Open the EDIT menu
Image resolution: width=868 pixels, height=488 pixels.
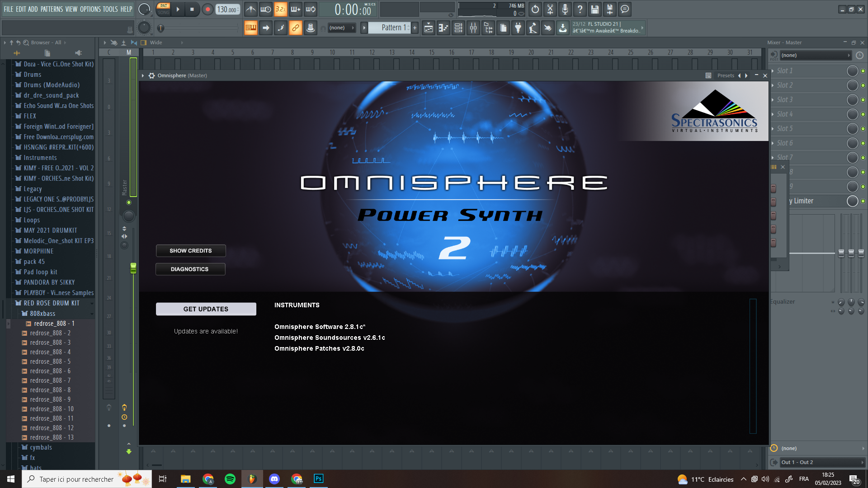[21, 9]
